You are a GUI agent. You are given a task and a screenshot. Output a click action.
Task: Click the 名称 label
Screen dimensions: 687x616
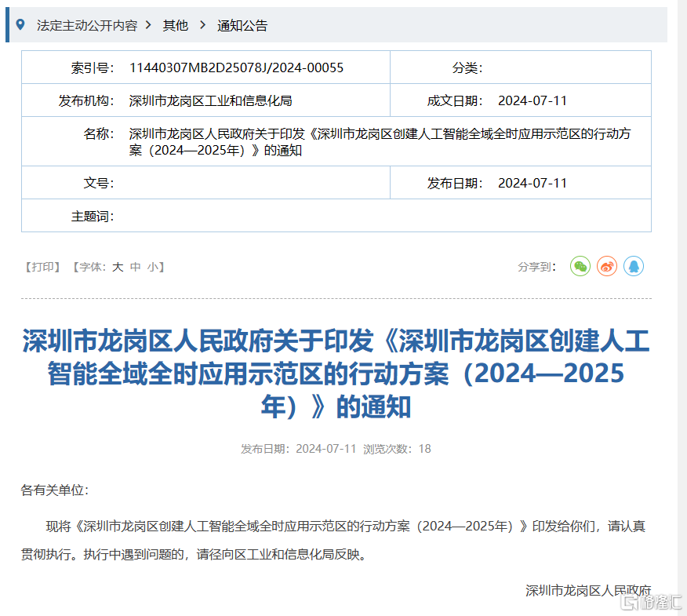[99, 133]
